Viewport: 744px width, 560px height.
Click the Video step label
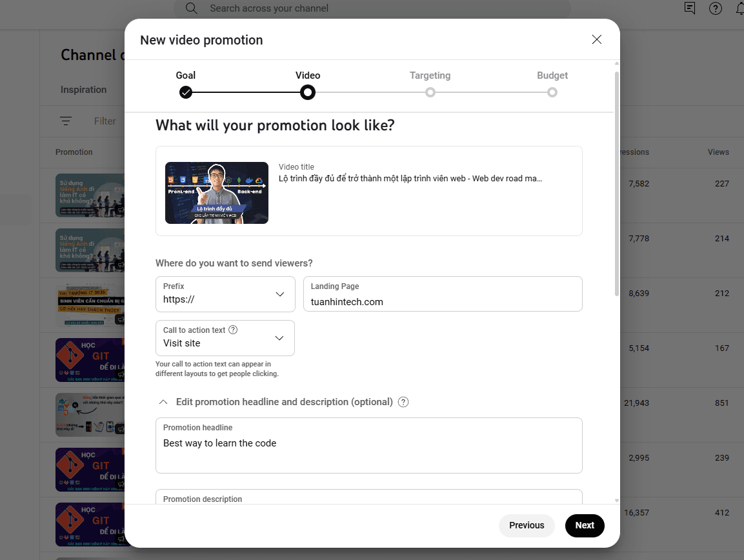click(308, 75)
